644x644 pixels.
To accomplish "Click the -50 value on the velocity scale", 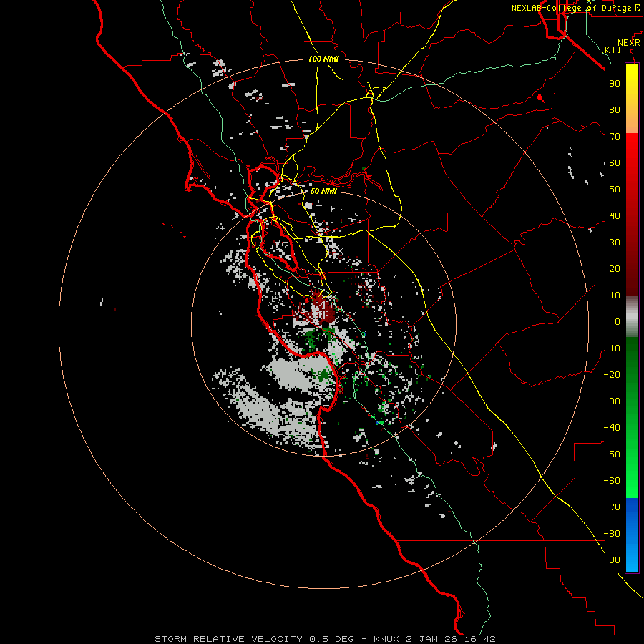I will click(x=612, y=454).
